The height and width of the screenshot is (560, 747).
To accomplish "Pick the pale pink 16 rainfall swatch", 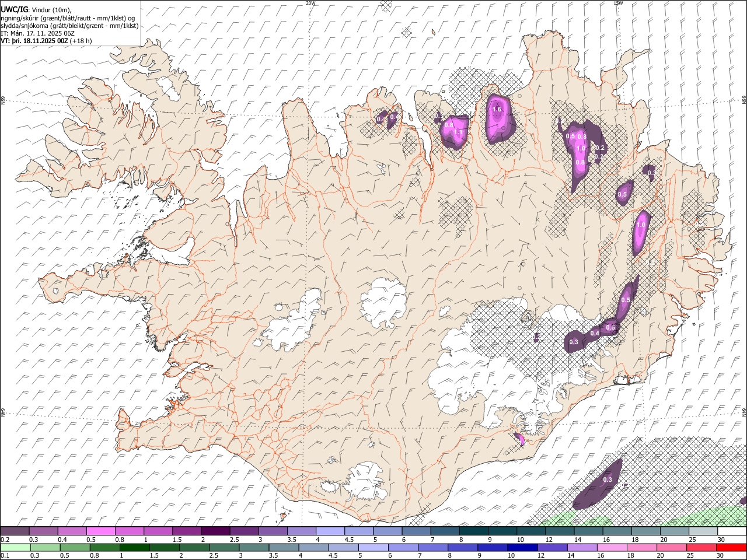I will click(x=612, y=547).
